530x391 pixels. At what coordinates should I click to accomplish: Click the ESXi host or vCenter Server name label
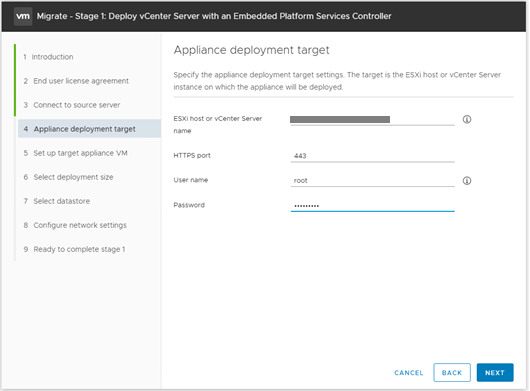tap(218, 124)
